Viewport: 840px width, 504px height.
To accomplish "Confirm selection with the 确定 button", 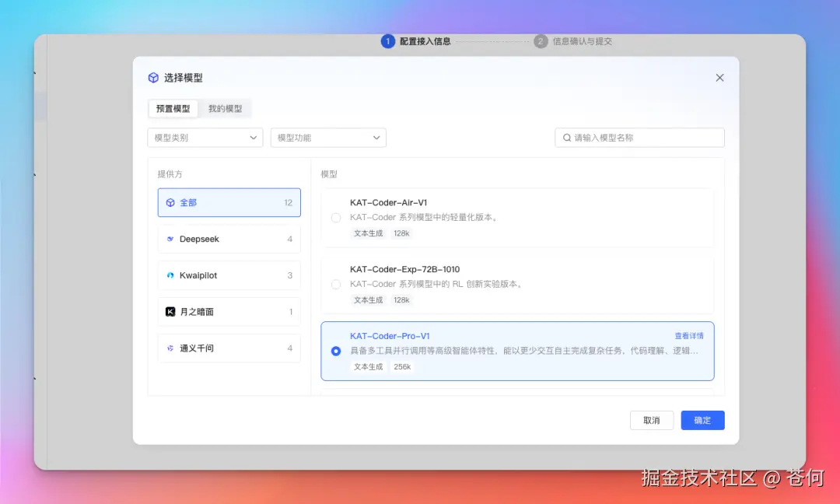I will click(702, 420).
